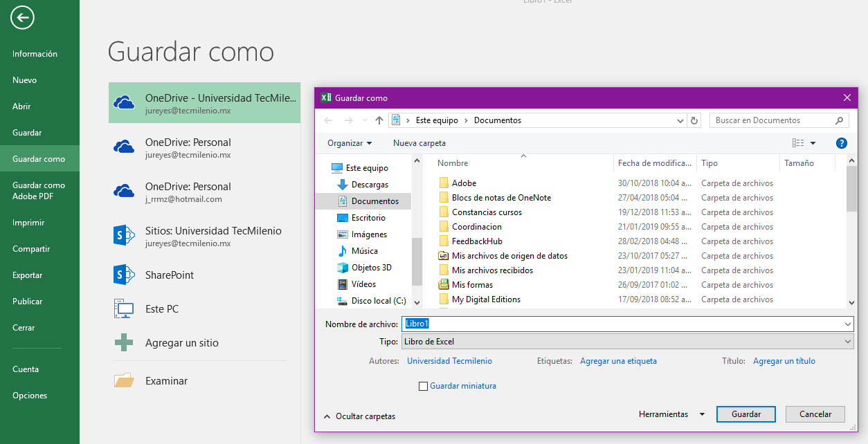The height and width of the screenshot is (444, 868).
Task: Click the Guardar button in dialog
Action: pos(746,414)
